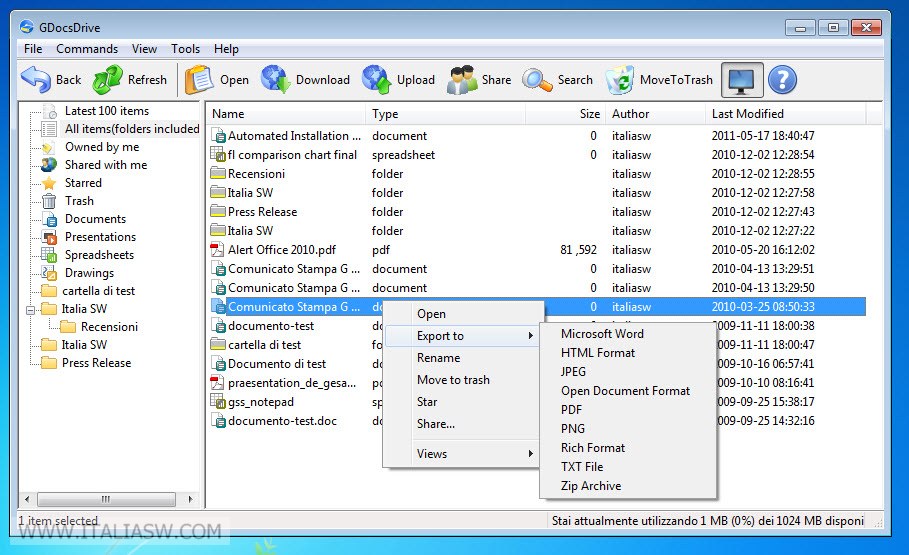This screenshot has height=555, width=909.
Task: Sort by the Name column header
Action: 286,114
